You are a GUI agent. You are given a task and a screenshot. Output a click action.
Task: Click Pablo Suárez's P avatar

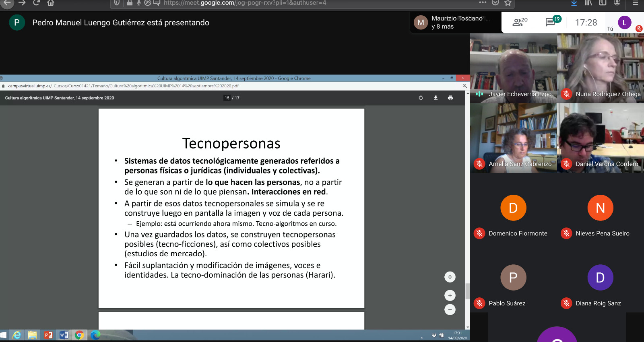pyautogui.click(x=513, y=277)
